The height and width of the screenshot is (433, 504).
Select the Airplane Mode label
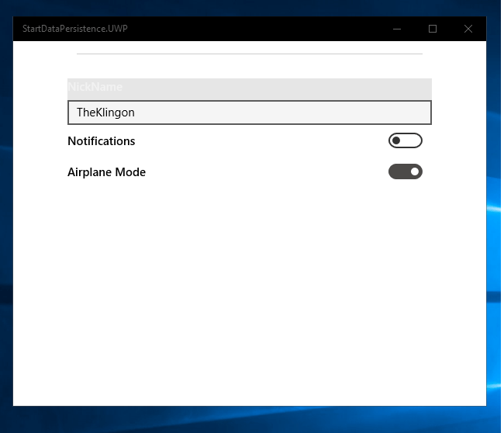pyautogui.click(x=106, y=172)
